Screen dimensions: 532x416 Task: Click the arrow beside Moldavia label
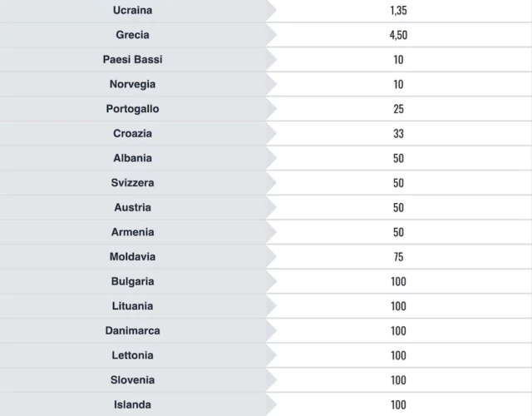pos(272,257)
